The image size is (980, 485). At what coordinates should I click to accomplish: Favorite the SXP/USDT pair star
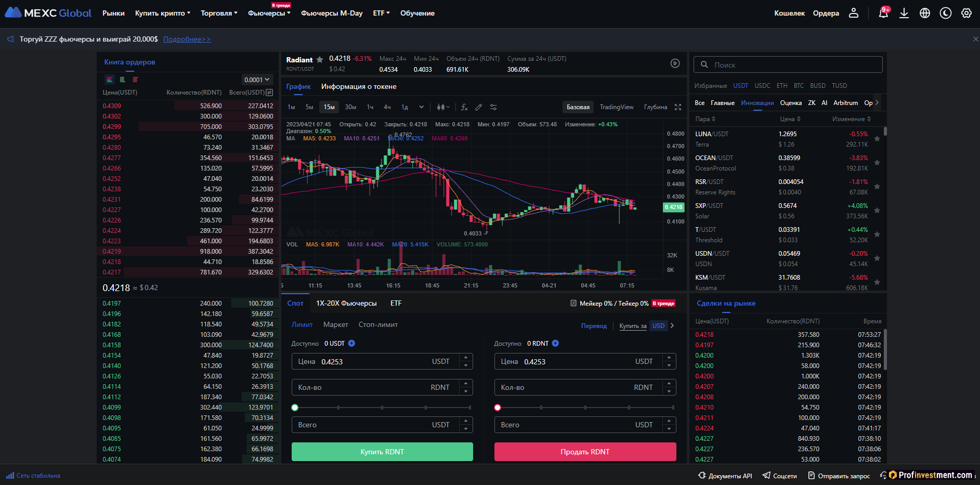pyautogui.click(x=877, y=211)
